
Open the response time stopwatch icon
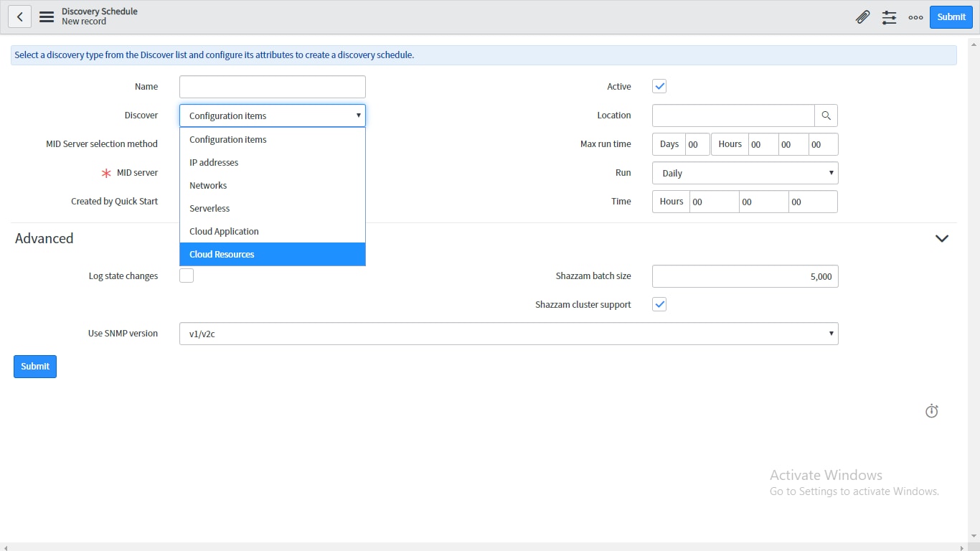[932, 411]
